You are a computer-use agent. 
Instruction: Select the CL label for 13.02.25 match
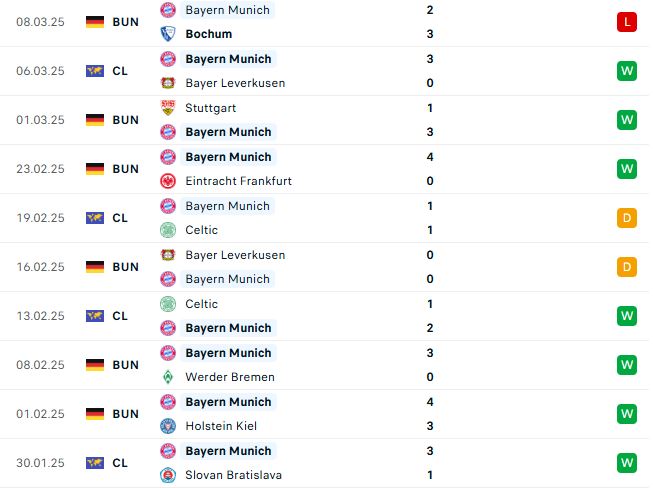120,316
